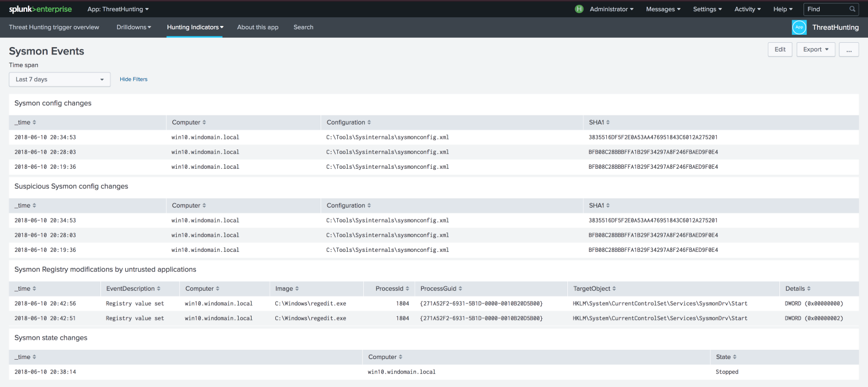Sort registry modifications by ProcessId
Image resolution: width=868 pixels, height=387 pixels.
tap(393, 288)
